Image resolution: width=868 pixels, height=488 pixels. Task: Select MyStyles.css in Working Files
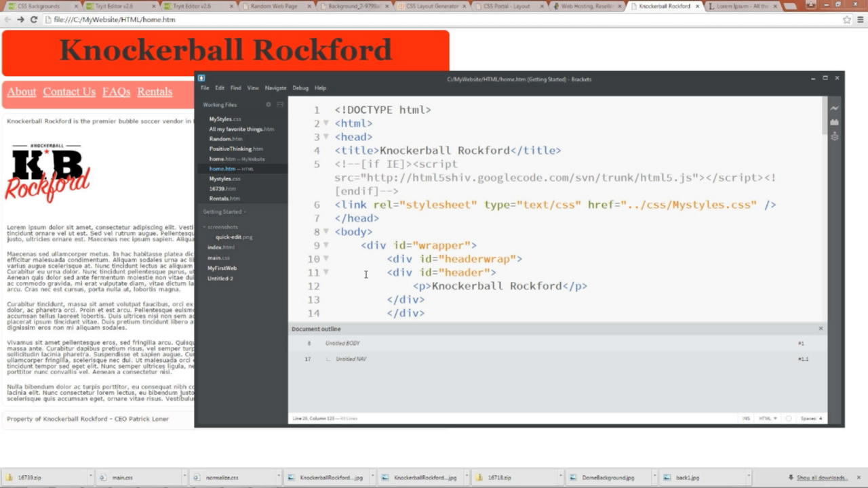tap(225, 119)
